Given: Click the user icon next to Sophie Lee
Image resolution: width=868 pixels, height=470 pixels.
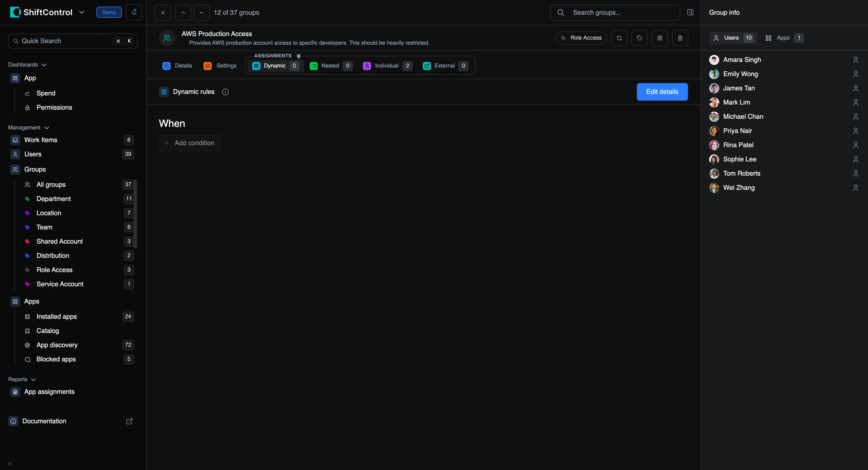Looking at the screenshot, I should tap(856, 159).
